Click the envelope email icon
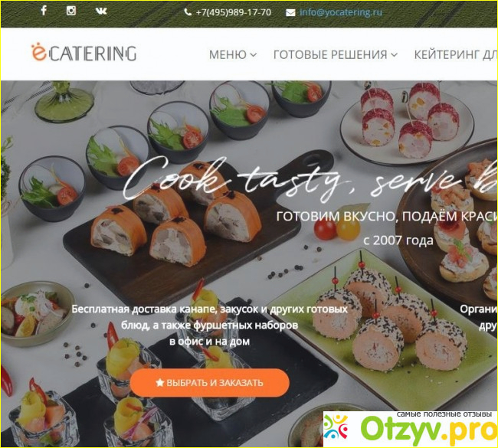498x448 pixels. coord(290,13)
